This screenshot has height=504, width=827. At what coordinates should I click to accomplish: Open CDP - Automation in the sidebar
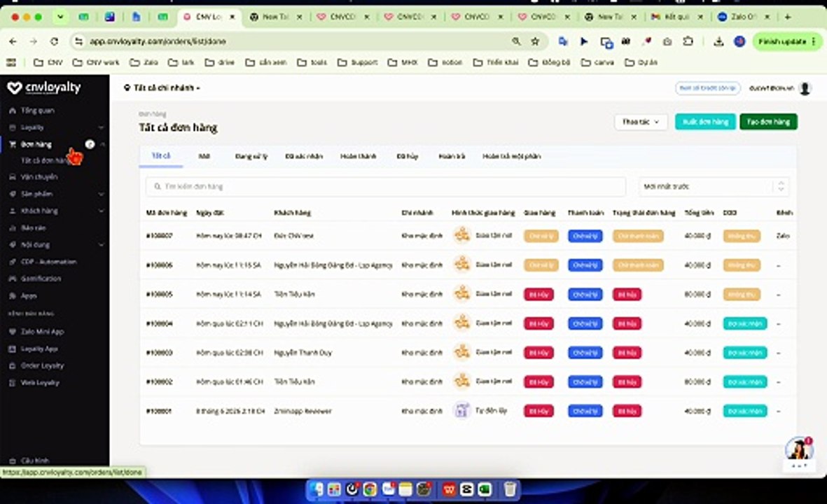pos(48,262)
